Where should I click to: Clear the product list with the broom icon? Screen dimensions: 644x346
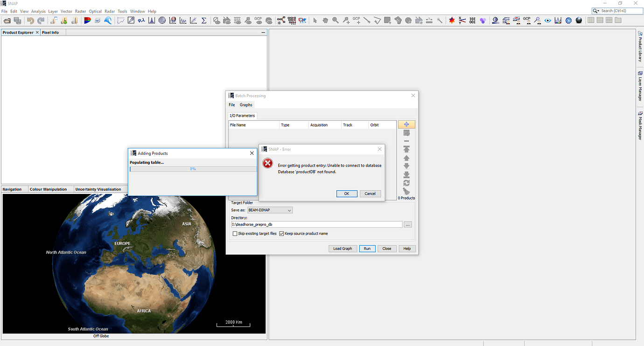pyautogui.click(x=406, y=191)
